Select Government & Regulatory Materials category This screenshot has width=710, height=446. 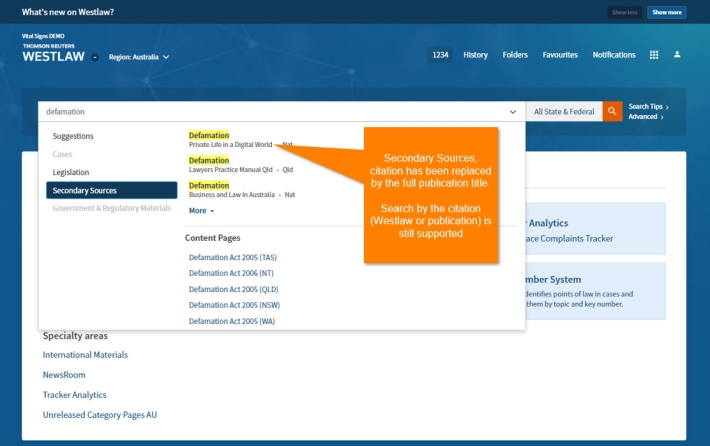[112, 208]
